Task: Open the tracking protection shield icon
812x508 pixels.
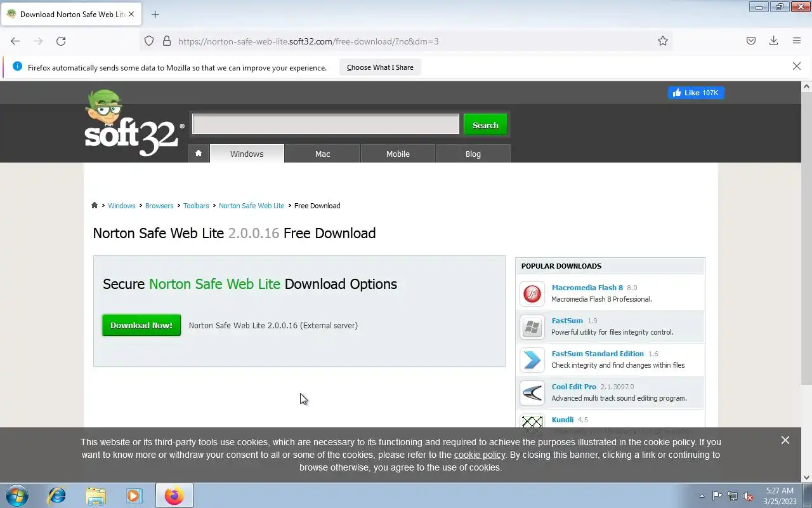Action: click(149, 41)
